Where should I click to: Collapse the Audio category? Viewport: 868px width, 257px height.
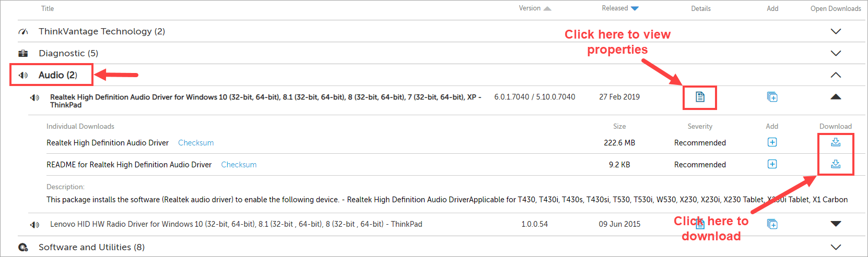836,75
